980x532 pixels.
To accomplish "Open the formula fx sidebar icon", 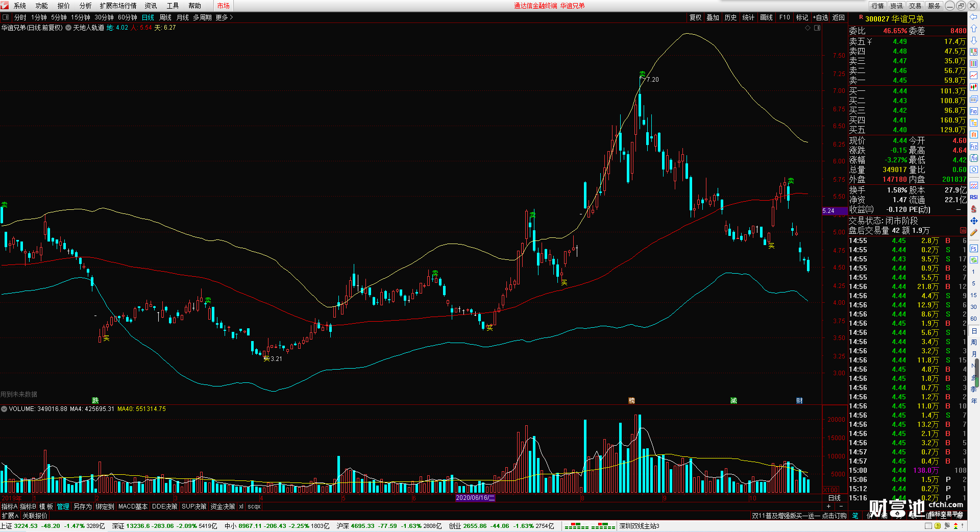I will (974, 158).
